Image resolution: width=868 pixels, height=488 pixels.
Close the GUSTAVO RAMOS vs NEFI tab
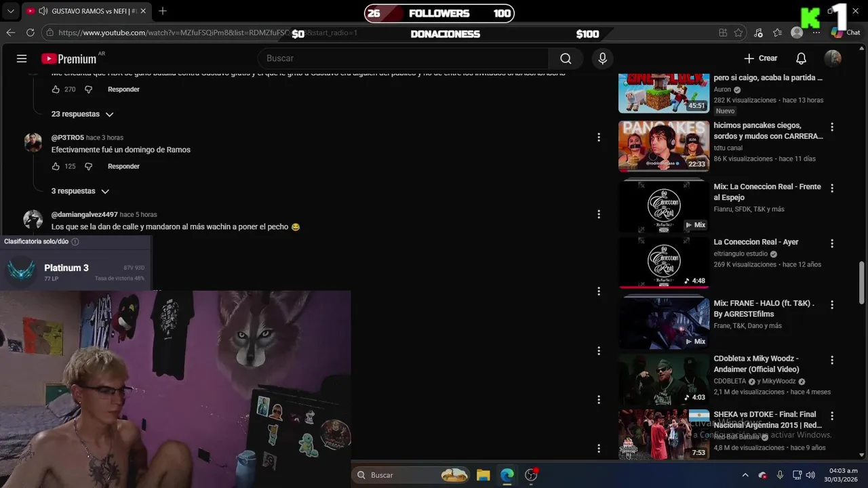[142, 11]
